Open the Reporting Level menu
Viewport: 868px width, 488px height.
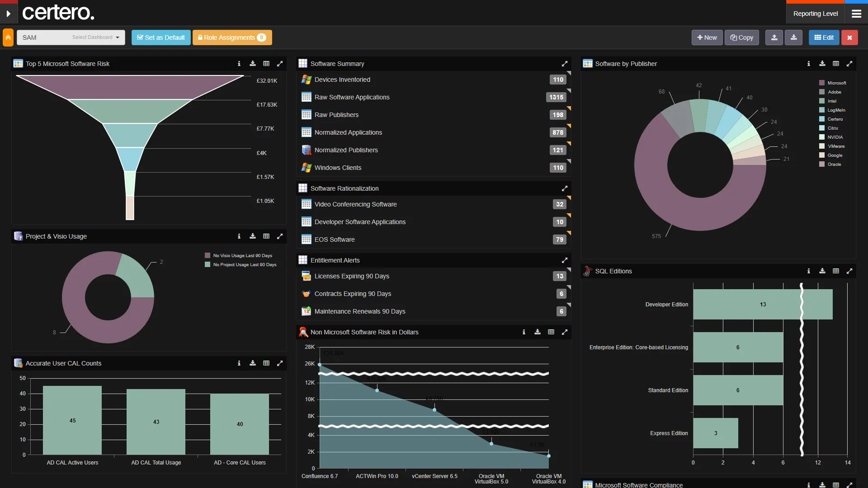point(815,14)
